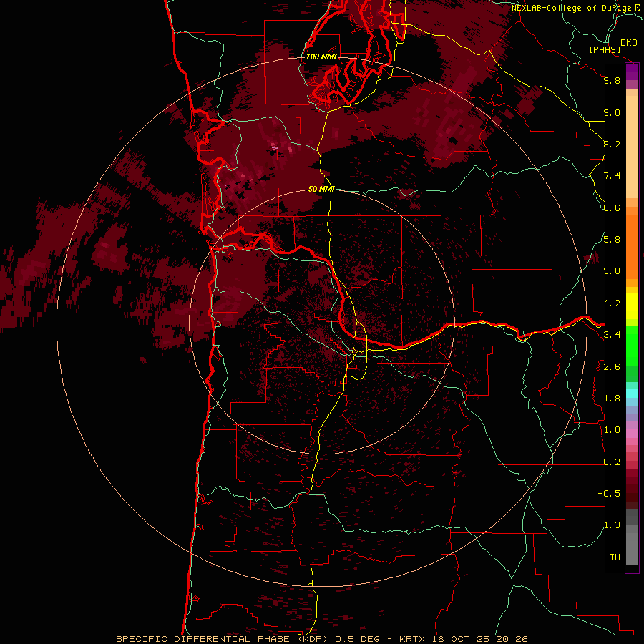Select the 5.8 scale value
The height and width of the screenshot is (644, 644).
612,240
